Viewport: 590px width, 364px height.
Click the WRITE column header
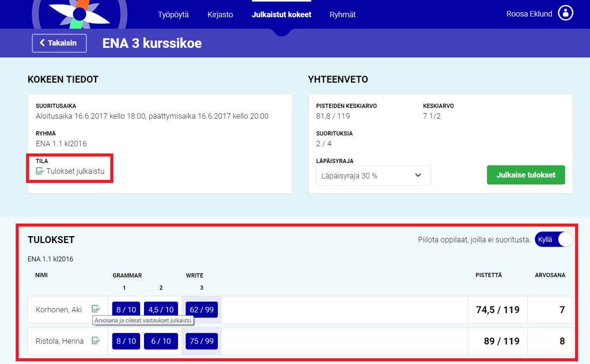[x=195, y=276]
